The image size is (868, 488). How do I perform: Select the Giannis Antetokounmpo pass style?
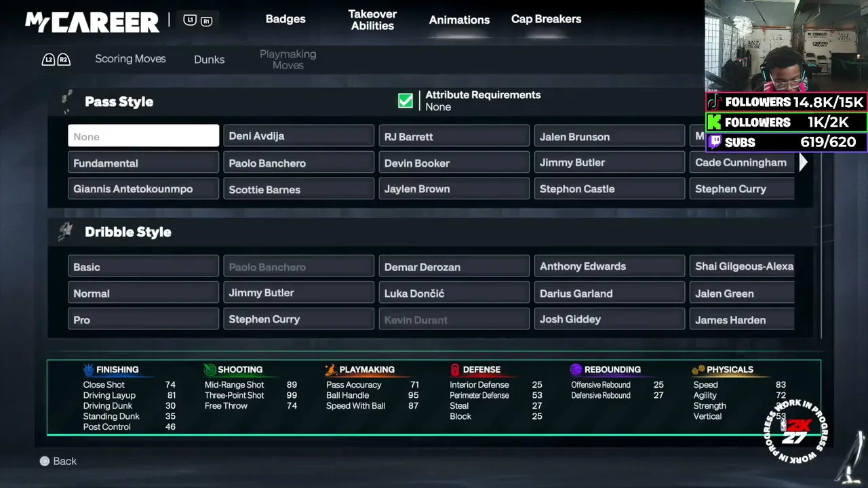(143, 189)
